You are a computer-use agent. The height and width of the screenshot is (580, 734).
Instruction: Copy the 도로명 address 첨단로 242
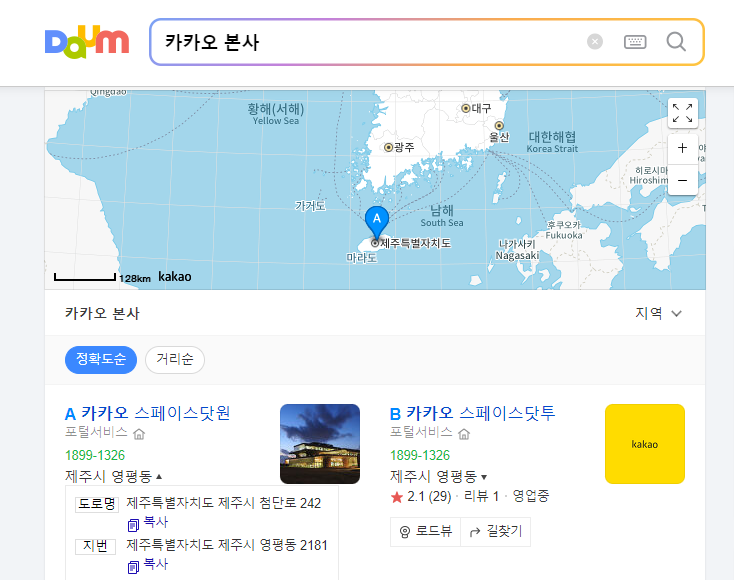click(x=148, y=523)
